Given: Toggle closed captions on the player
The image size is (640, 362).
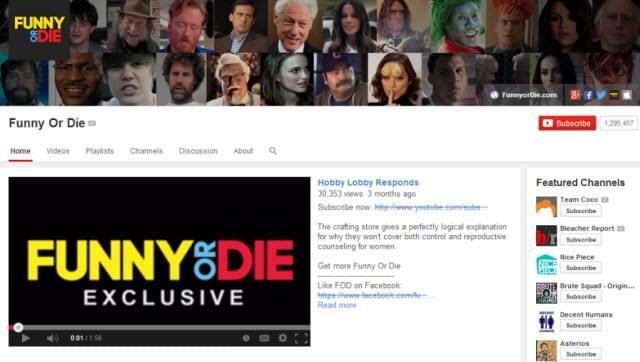Looking at the screenshot, I should tap(264, 338).
